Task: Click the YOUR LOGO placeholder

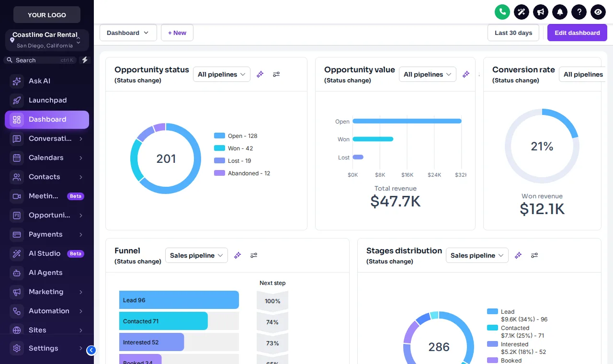Action: coord(47,15)
